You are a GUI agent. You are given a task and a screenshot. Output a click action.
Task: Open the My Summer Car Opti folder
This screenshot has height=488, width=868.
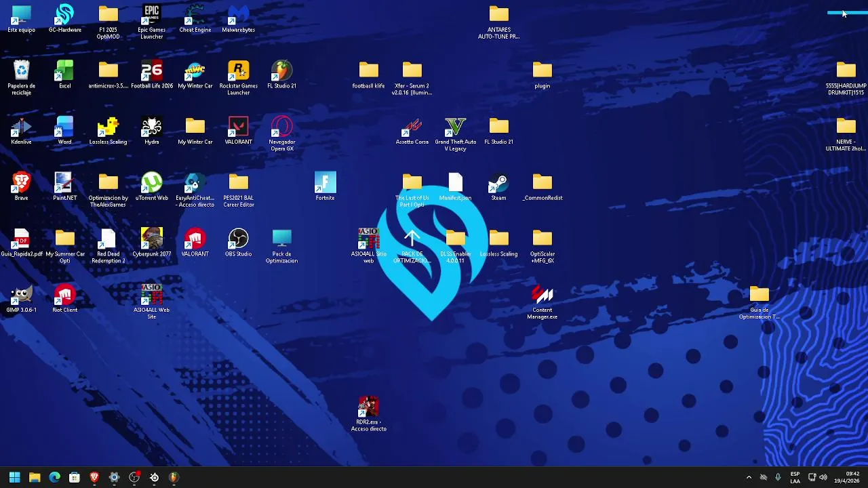[64, 246]
